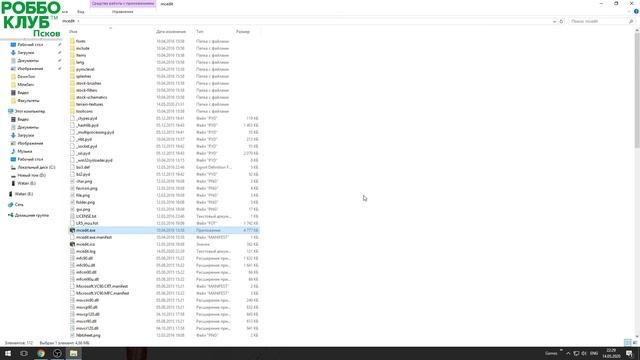Click the _ctypes.pyd file icon
This screenshot has height=360, width=640.
72,118
